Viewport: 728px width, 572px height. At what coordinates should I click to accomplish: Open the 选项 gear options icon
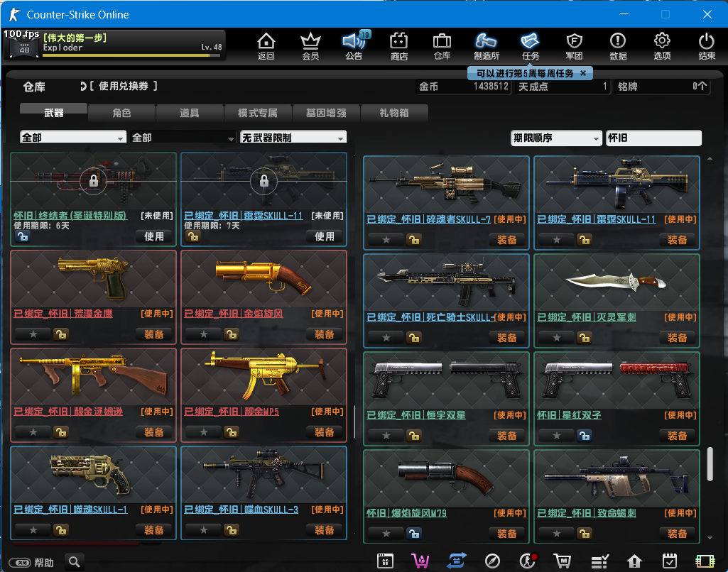pyautogui.click(x=662, y=46)
